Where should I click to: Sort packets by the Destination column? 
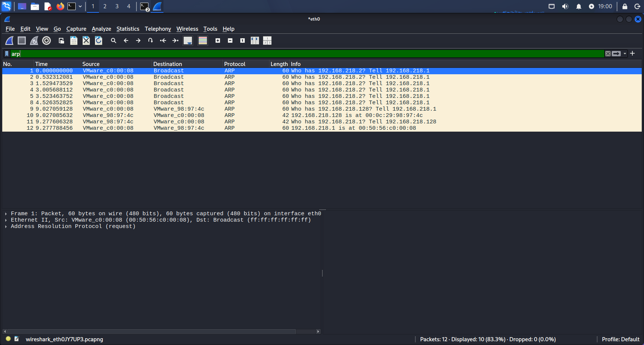187,64
